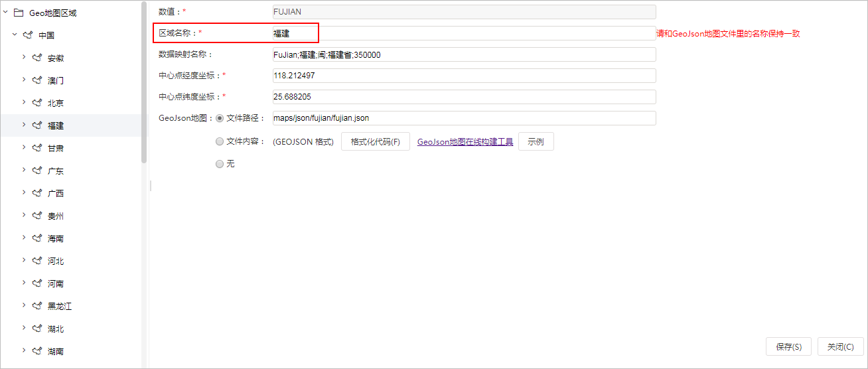868x369 pixels.
Task: Click the map icon beside 河北
Action: tap(37, 261)
